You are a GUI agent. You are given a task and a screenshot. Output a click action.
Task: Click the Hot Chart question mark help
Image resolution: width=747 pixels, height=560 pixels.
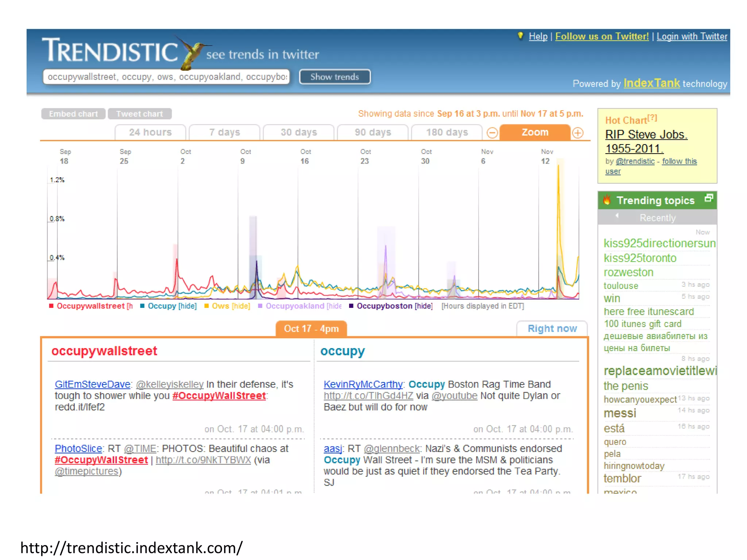653,118
